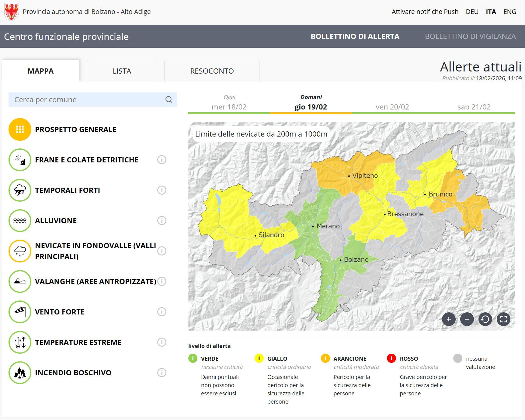Zoom in on the alert map
The height and width of the screenshot is (420, 525).
(x=449, y=319)
